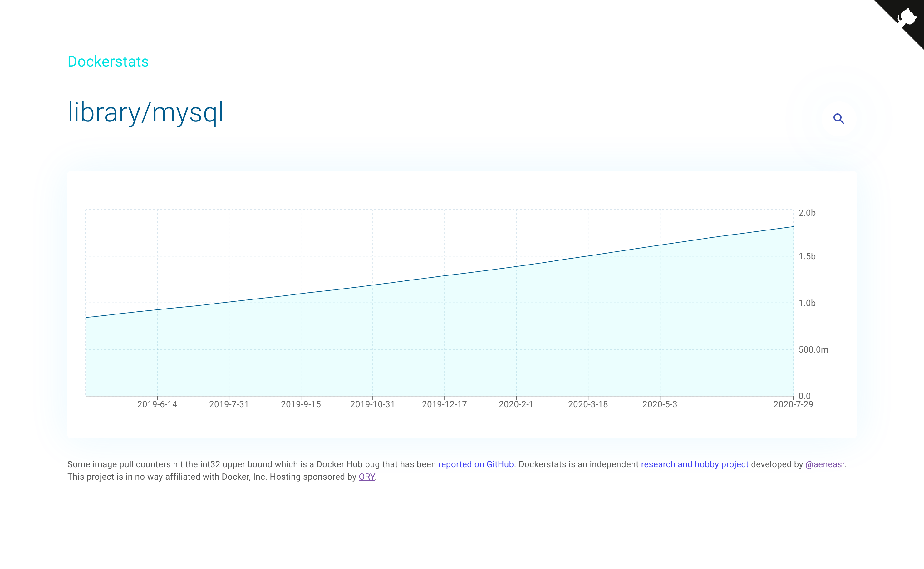This screenshot has height=569, width=924.
Task: Open the GitHub corner octocat icon
Action: click(x=906, y=18)
